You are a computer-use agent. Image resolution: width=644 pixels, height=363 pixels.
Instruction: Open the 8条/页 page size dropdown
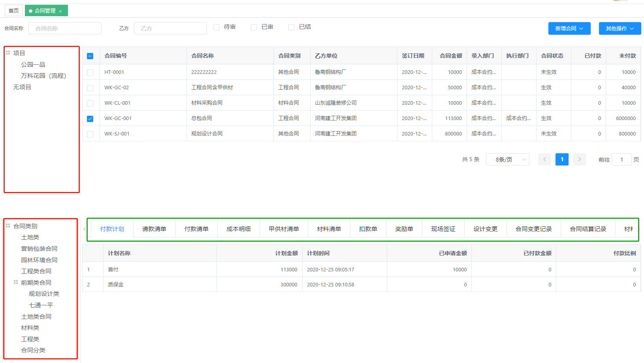[x=508, y=159]
